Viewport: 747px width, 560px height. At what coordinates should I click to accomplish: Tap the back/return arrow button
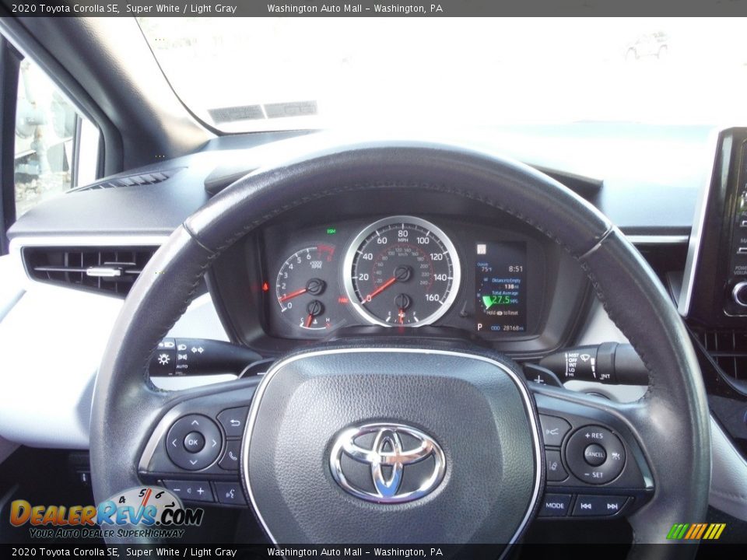click(x=234, y=422)
